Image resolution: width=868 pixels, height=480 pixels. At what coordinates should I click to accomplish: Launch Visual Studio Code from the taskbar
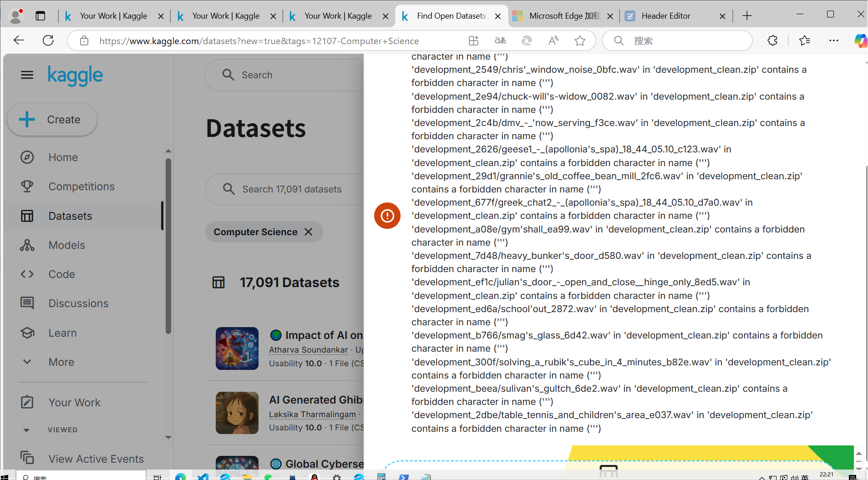[x=203, y=477]
